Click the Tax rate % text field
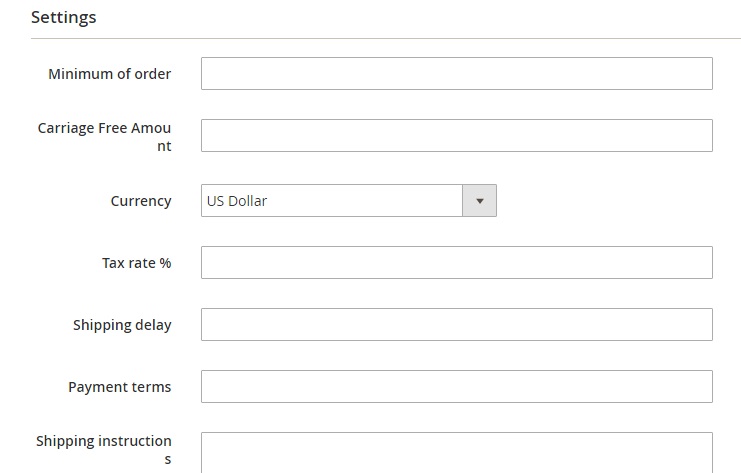Viewport: 741px width, 473px height. point(457,263)
